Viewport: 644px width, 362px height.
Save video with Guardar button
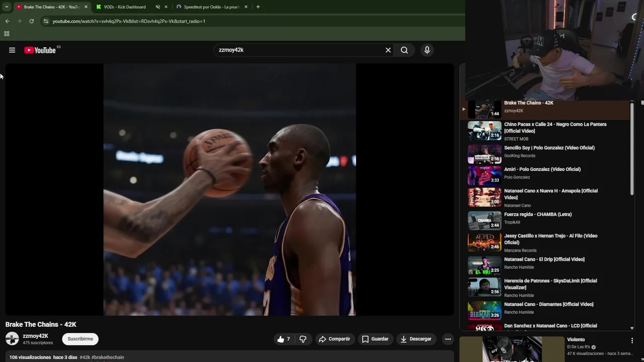(x=375, y=339)
